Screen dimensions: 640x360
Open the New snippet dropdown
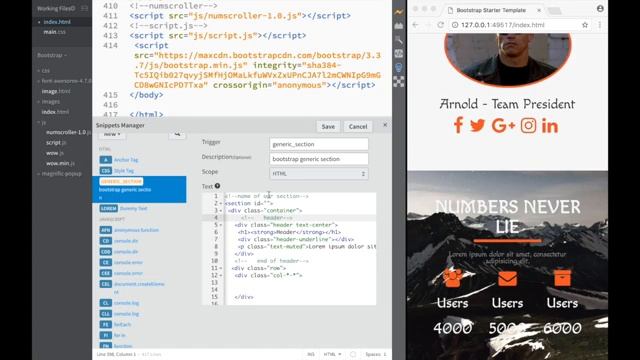click(x=112, y=134)
